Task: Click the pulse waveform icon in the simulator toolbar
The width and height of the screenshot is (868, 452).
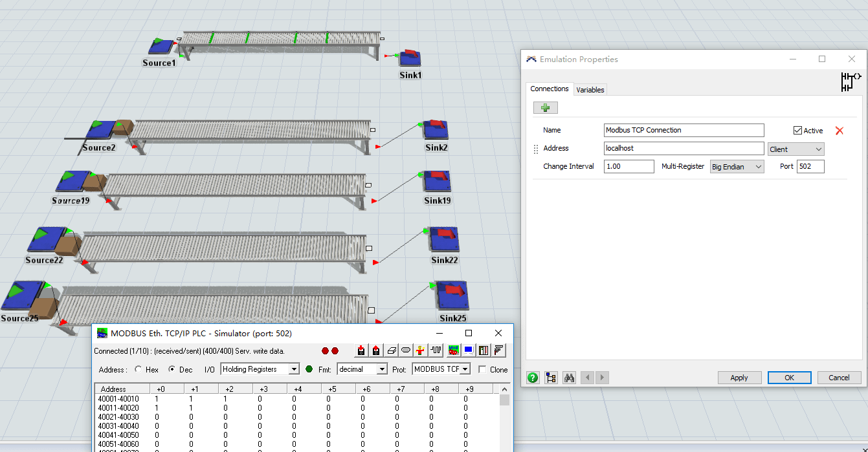Action: pos(435,350)
